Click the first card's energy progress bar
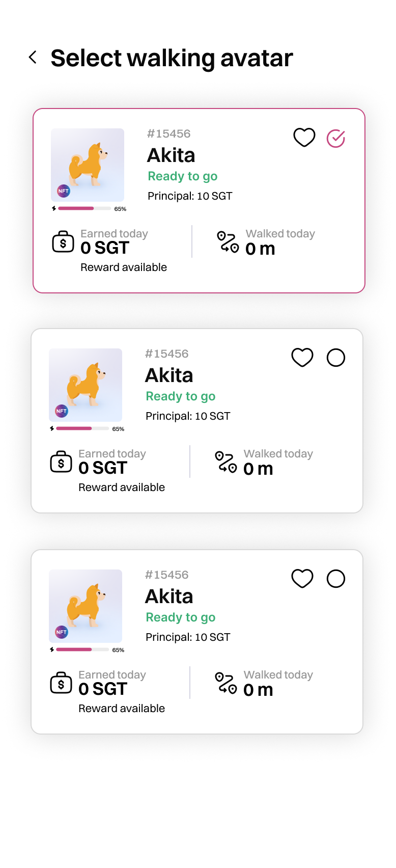The image size is (396, 868). pos(84,209)
